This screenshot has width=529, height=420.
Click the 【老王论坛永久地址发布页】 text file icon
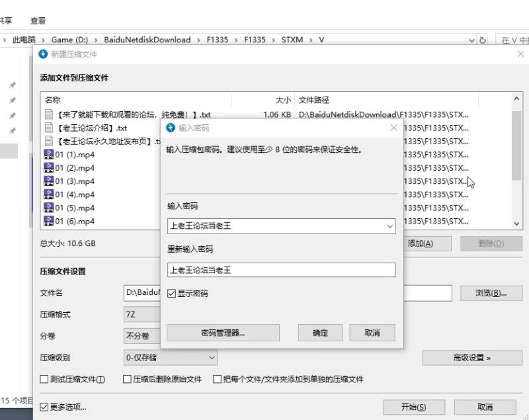(49, 141)
